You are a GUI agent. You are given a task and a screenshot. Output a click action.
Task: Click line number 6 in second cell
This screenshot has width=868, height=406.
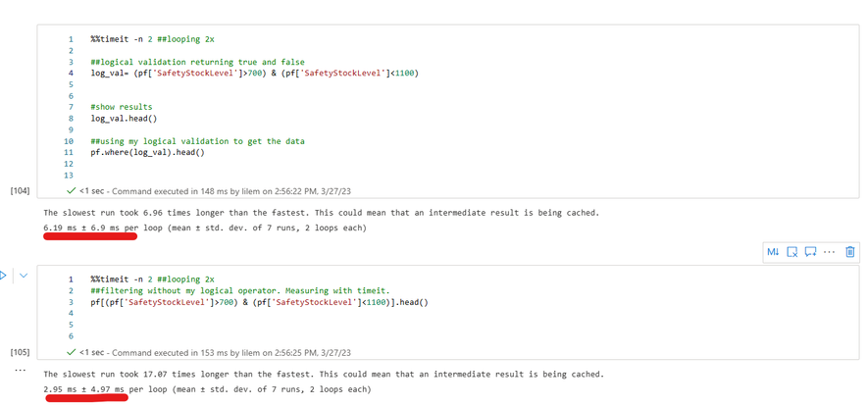tap(71, 336)
